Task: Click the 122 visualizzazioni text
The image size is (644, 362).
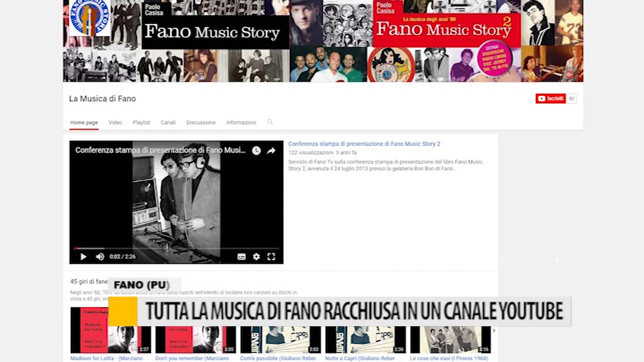Action: coord(311,153)
